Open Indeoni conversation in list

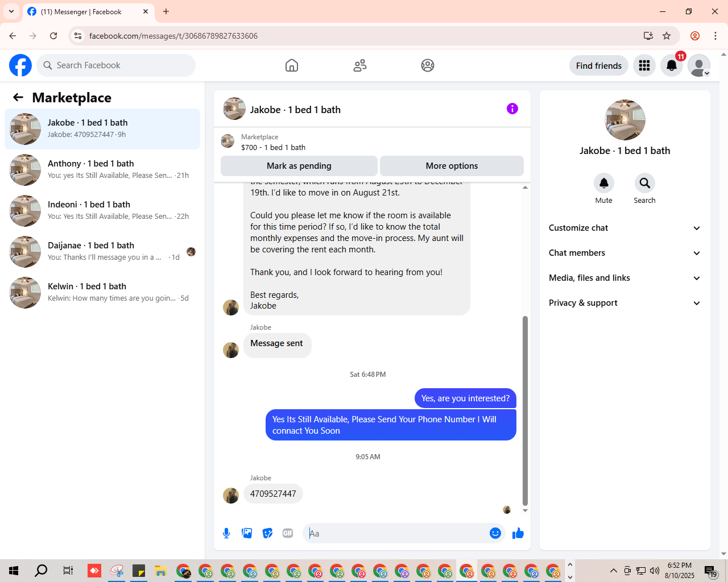[x=102, y=211]
